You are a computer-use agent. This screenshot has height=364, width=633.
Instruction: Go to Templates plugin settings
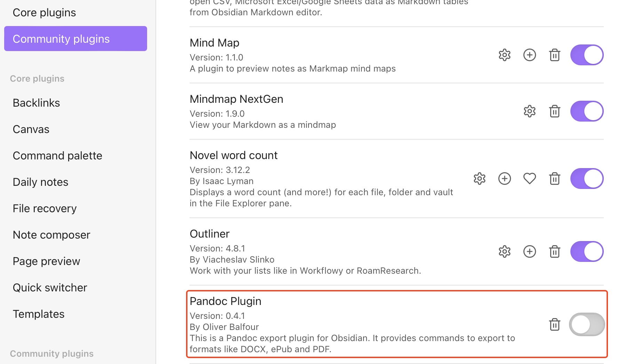click(x=38, y=314)
